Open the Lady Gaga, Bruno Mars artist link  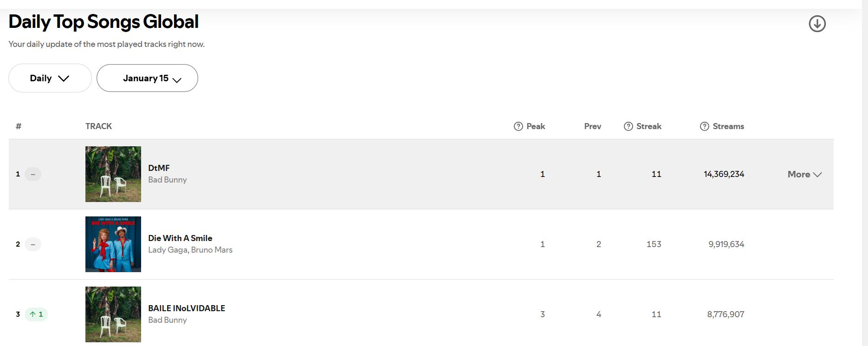pyautogui.click(x=190, y=250)
